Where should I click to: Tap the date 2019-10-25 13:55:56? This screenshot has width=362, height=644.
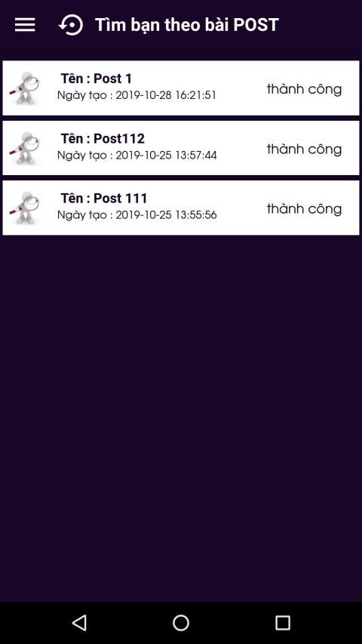tap(166, 215)
